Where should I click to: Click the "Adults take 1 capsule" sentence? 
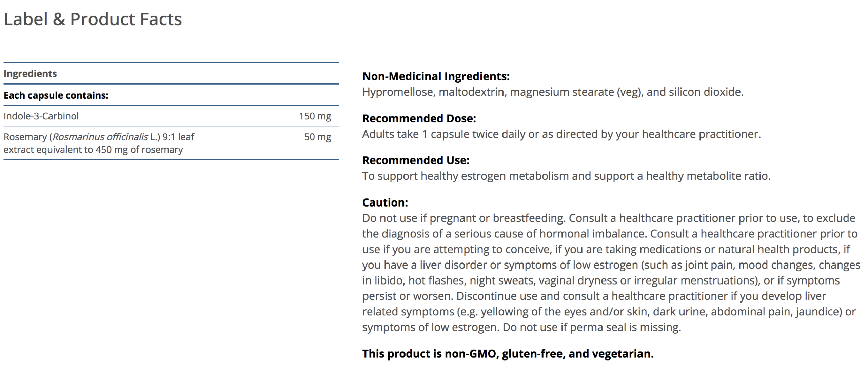click(561, 134)
